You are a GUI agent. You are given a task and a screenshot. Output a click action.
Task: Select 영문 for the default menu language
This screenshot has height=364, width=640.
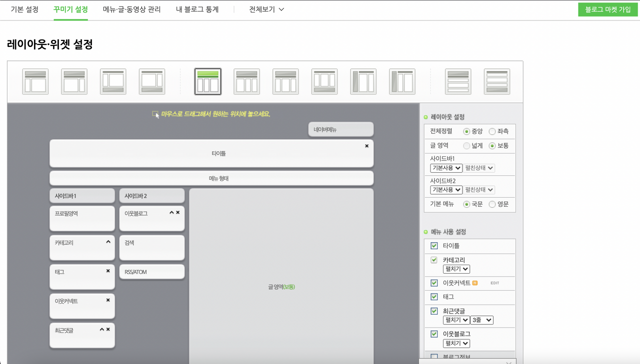[492, 204]
